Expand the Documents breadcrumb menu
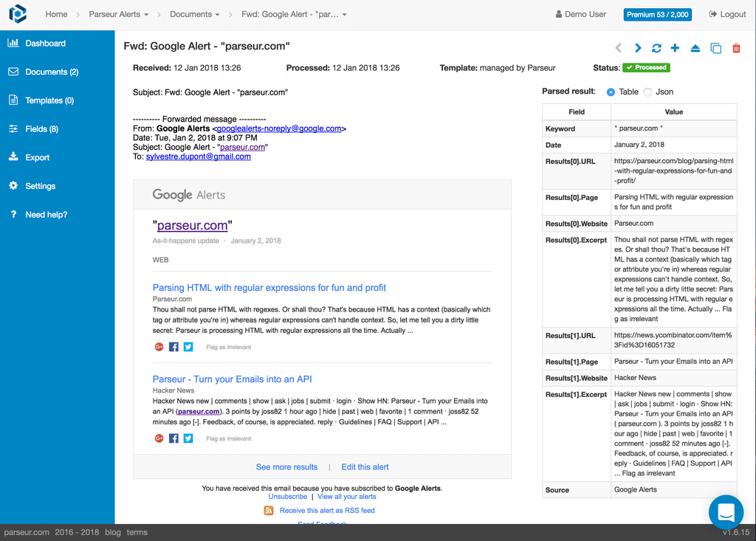Viewport: 756px width, 541px height. (194, 13)
